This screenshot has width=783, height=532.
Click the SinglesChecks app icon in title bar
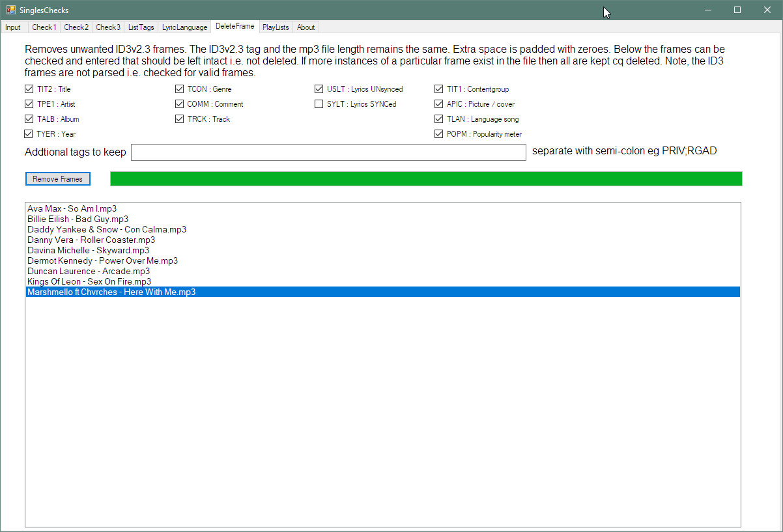[10, 10]
